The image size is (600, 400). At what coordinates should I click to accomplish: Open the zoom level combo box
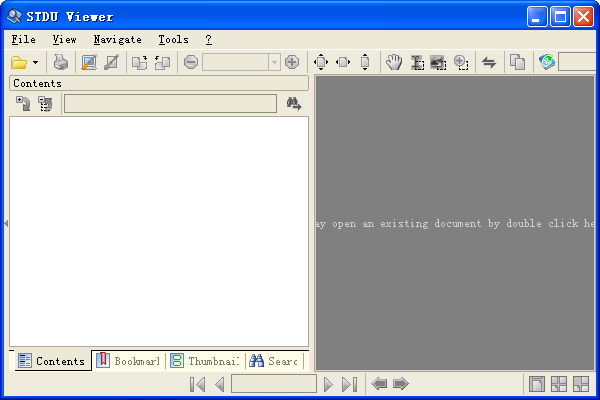click(x=274, y=62)
